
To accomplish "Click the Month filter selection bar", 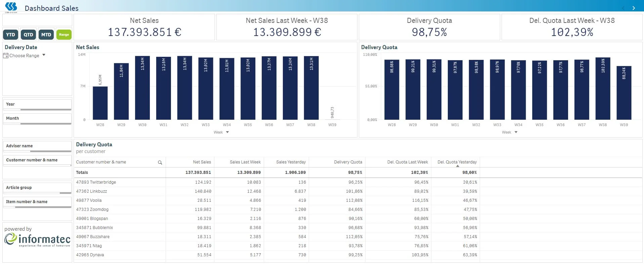I will [37, 124].
